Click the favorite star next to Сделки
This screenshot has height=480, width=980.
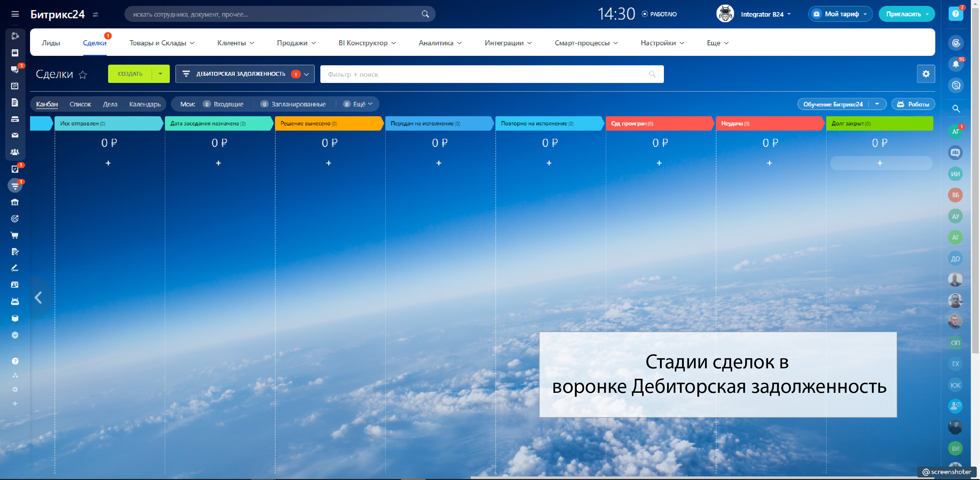[x=83, y=74]
